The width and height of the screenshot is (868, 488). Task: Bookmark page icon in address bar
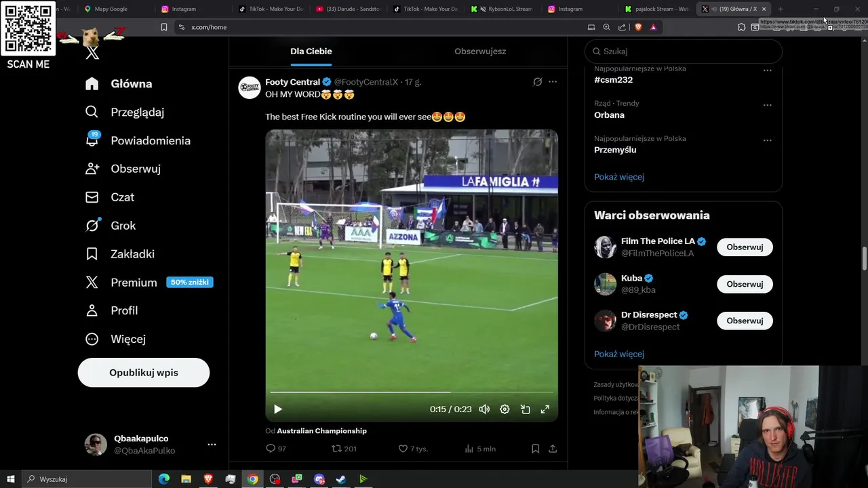[x=164, y=27]
